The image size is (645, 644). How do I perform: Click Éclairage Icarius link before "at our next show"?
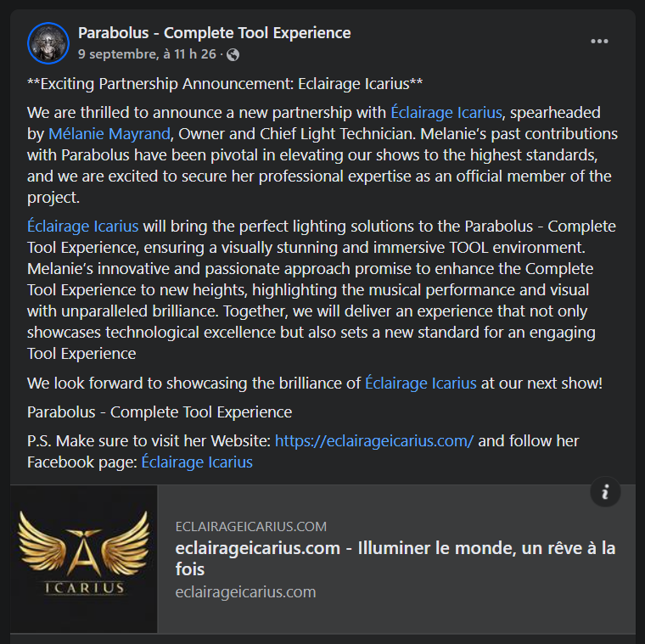point(420,383)
